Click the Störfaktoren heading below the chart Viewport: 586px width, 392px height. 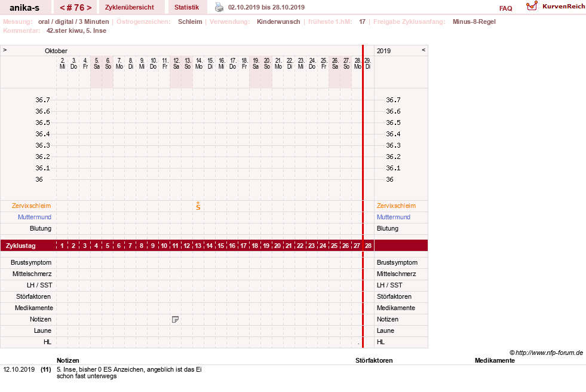374,360
